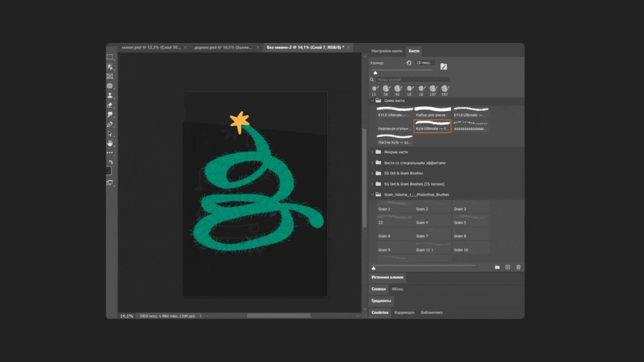Click the trash icon in Brushes panel
The image size is (644, 362).
(518, 267)
